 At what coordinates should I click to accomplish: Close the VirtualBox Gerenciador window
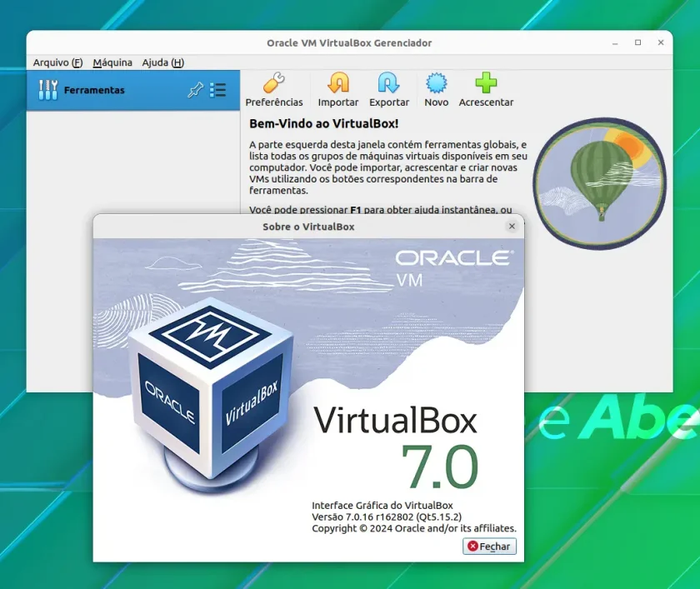tap(661, 42)
